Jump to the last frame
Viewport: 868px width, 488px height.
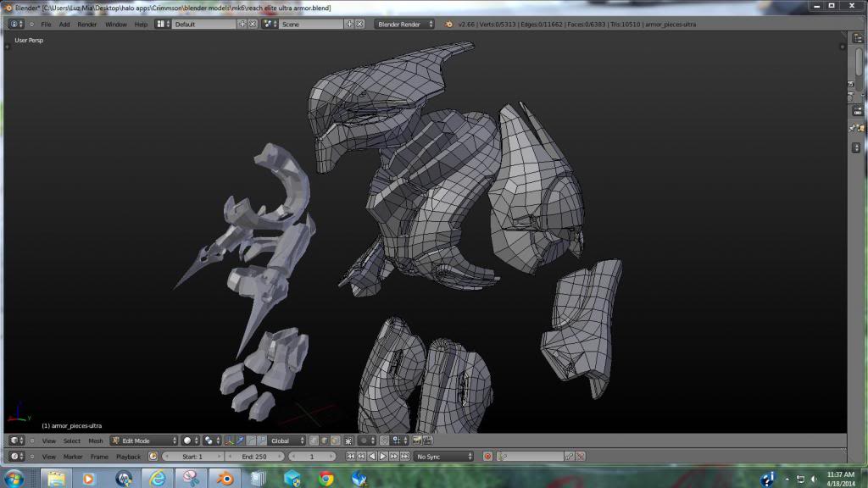pos(404,457)
